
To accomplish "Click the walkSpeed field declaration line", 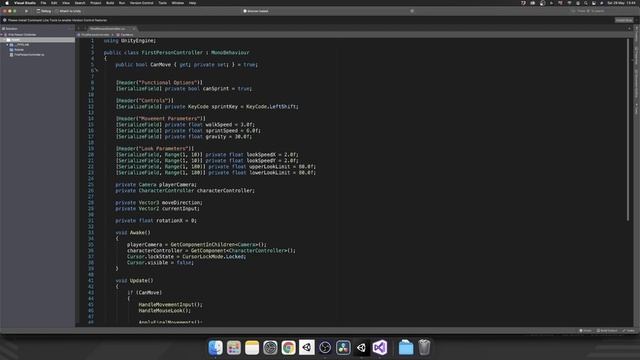I will (x=185, y=125).
